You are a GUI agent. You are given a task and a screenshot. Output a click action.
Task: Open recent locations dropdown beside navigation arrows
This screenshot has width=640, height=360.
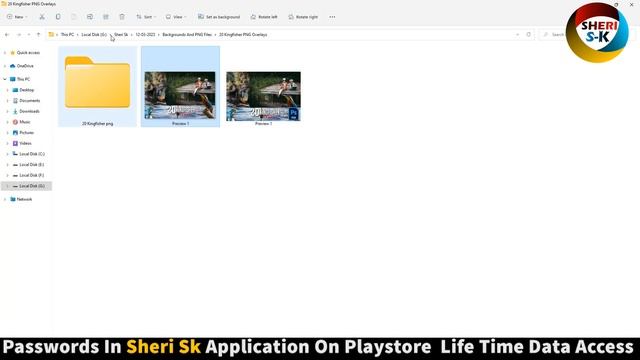tap(29, 35)
